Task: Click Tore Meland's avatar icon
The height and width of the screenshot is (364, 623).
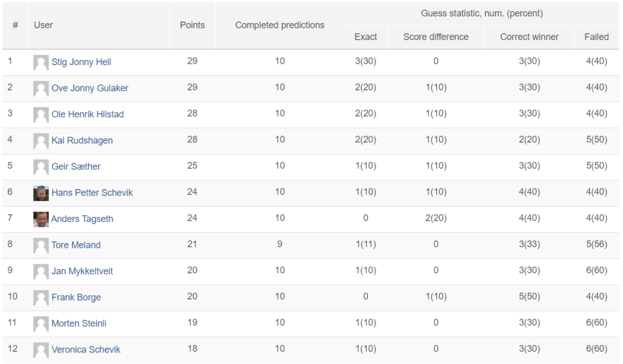Action: [x=41, y=246]
